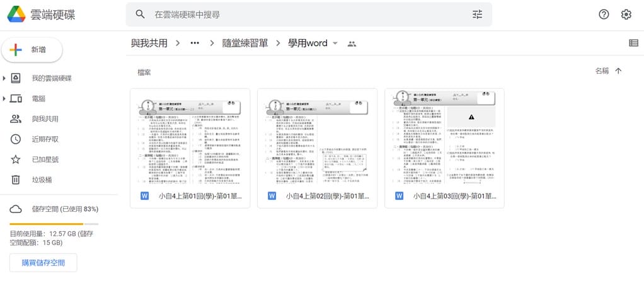Click file name 小自4上第02回(學)-第01單
Viewport: 644px width, 300px height.
coord(328,196)
